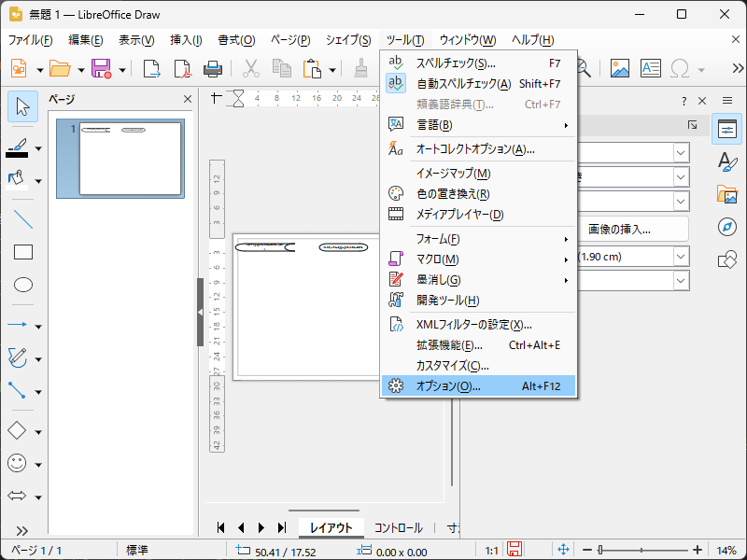747x560 pixels.
Task: Expand Lines and Arrows dropdown arrow
Action: coord(38,327)
